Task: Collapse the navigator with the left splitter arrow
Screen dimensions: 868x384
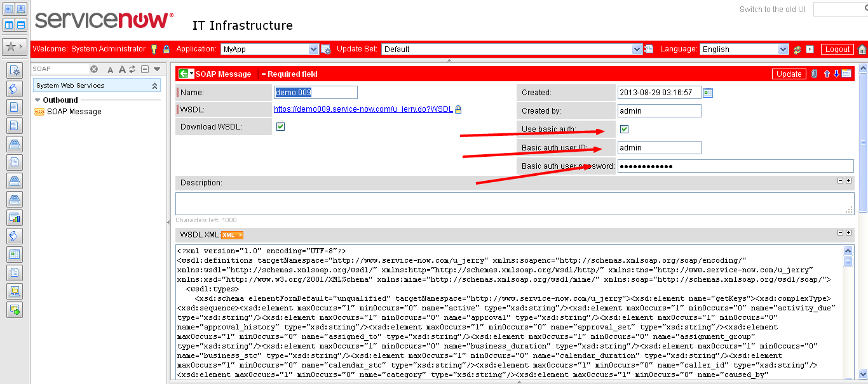Action: coord(168,222)
